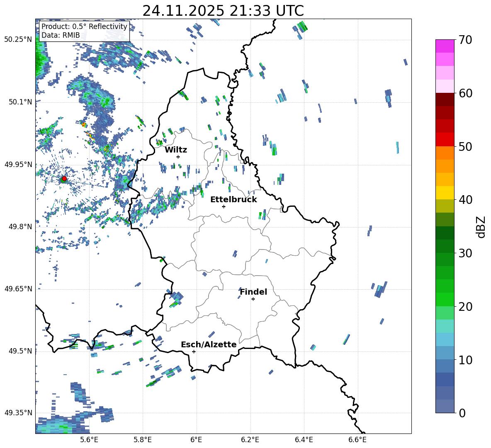Click the Data: RMIB text
Viewport: 491px width, 448px height.
pyautogui.click(x=61, y=35)
